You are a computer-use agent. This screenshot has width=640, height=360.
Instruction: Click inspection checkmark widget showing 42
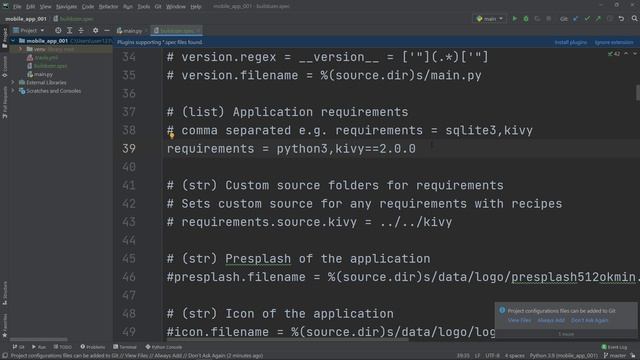click(614, 53)
